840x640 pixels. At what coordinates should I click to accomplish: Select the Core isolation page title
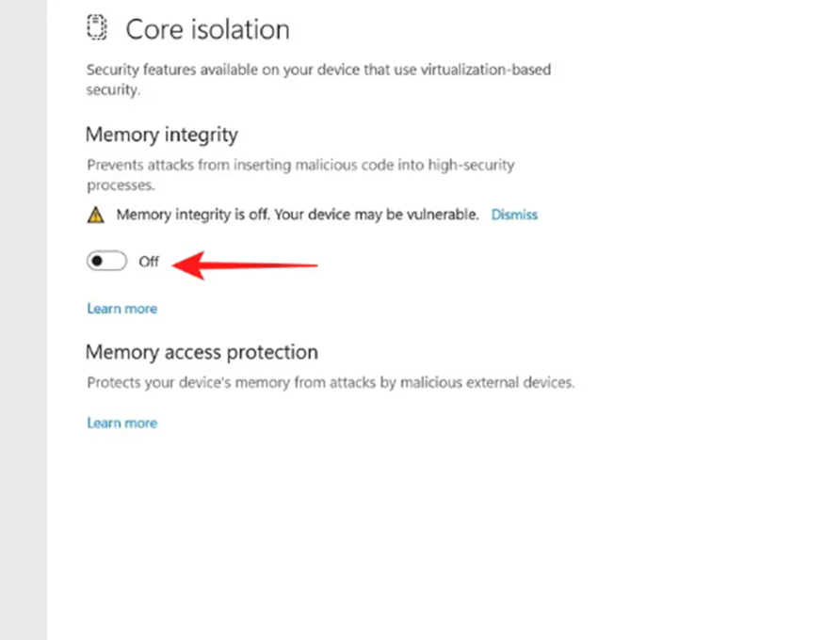coord(207,29)
